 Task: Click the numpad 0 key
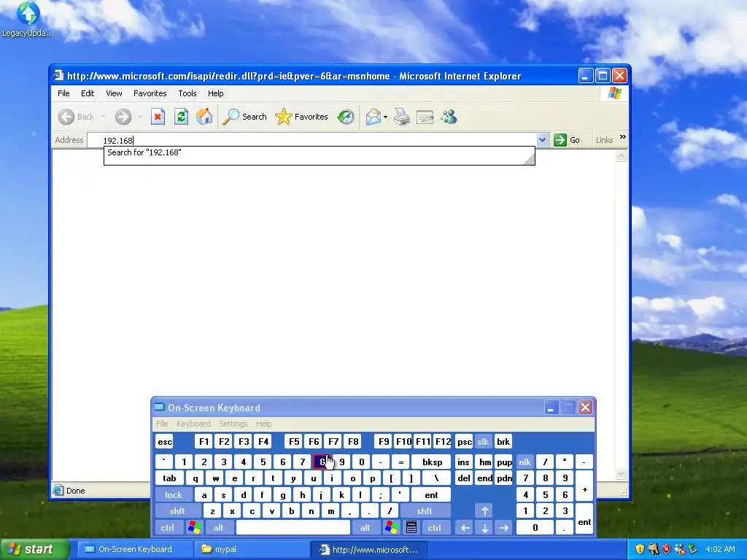[535, 528]
